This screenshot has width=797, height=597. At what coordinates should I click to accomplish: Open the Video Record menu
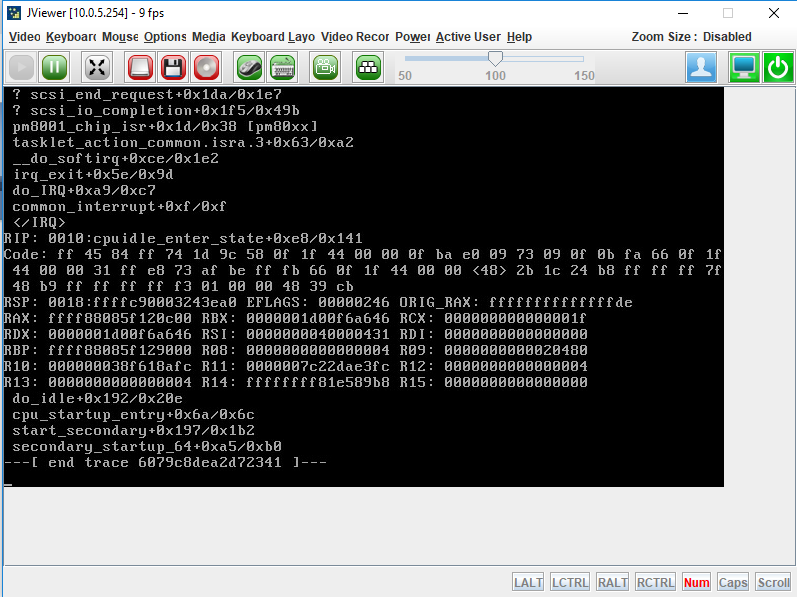(x=355, y=37)
